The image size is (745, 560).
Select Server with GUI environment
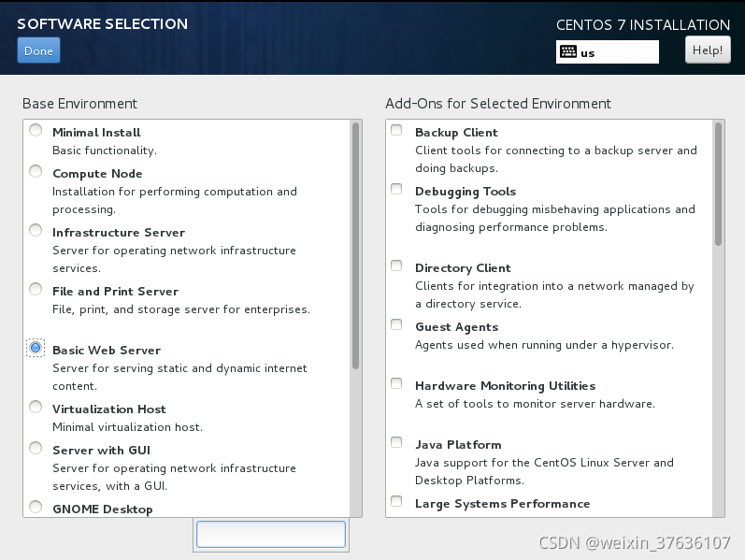click(36, 449)
